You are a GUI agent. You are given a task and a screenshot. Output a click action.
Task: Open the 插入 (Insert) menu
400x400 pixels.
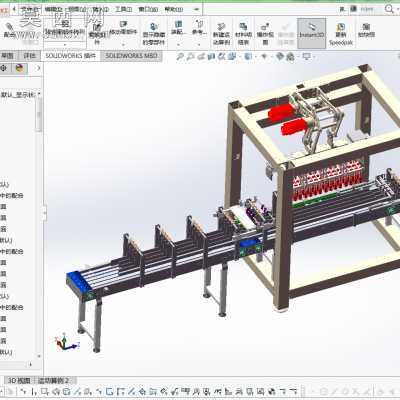[x=100, y=10]
